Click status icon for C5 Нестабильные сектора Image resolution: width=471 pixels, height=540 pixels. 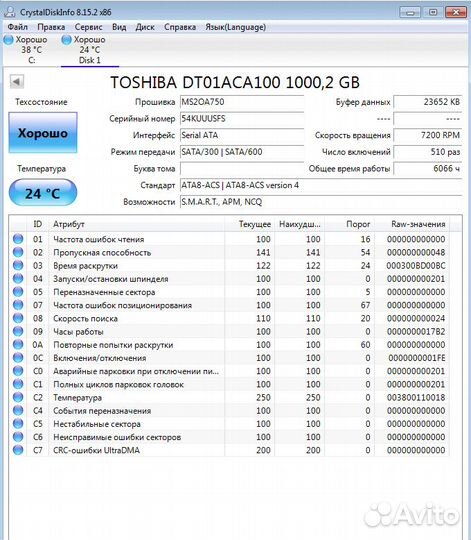point(18,424)
